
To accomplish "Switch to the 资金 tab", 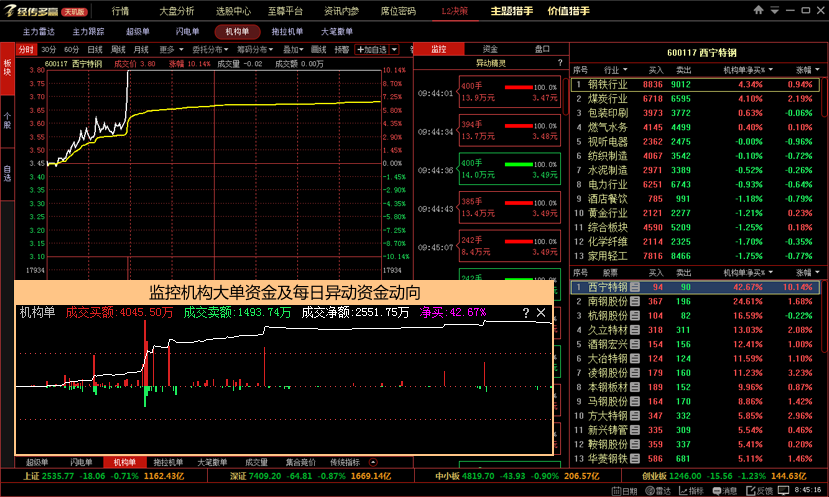I will 490,49.
